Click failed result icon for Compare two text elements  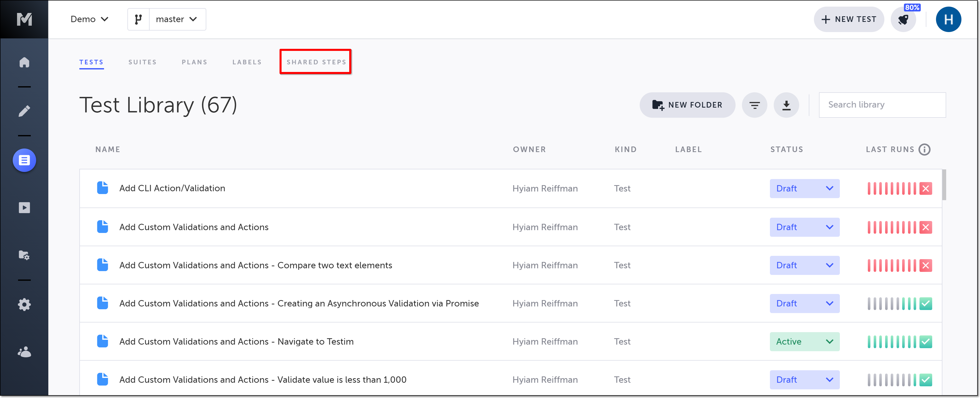926,265
